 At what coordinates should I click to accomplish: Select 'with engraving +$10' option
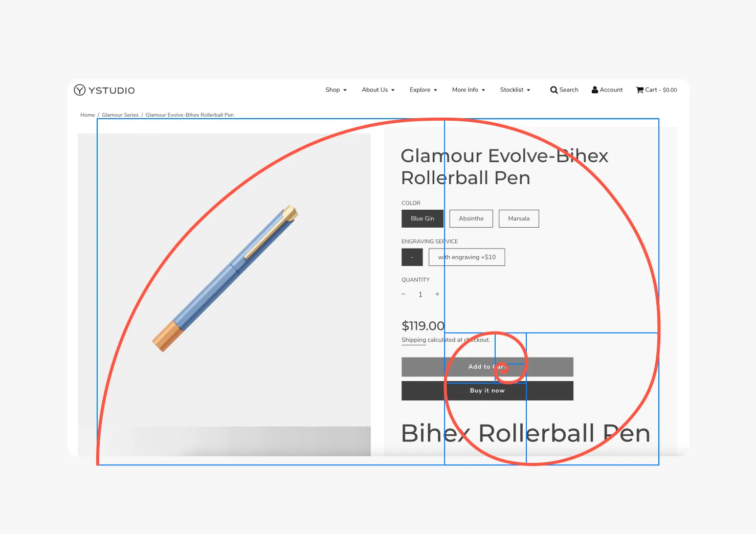[467, 257]
